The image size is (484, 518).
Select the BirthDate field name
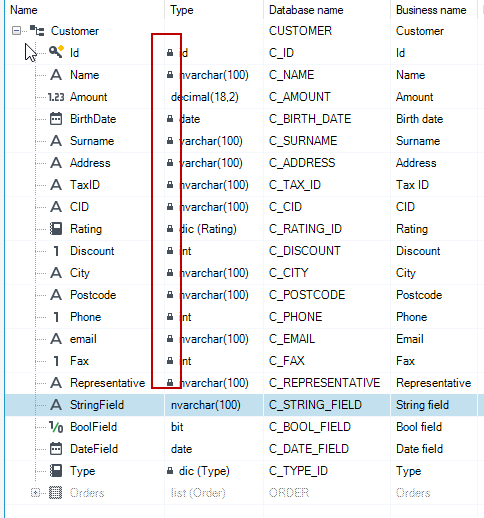(x=93, y=119)
